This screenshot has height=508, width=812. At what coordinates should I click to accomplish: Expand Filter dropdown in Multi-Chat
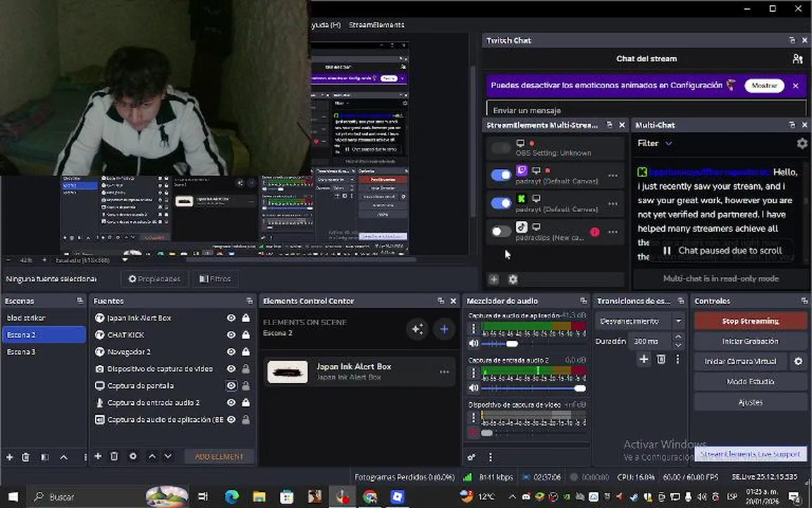[x=655, y=144]
